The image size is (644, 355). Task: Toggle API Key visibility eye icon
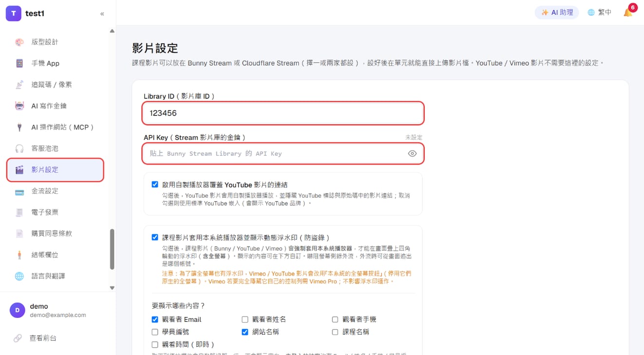[412, 153]
